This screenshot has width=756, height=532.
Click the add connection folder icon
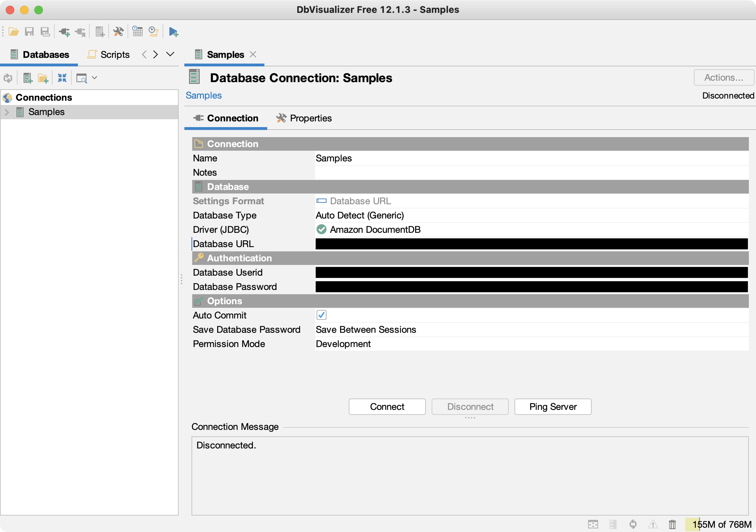[x=43, y=78]
